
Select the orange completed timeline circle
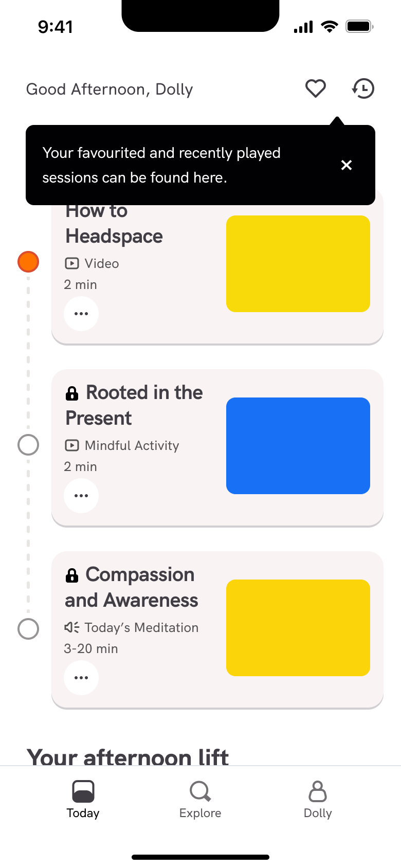28,262
